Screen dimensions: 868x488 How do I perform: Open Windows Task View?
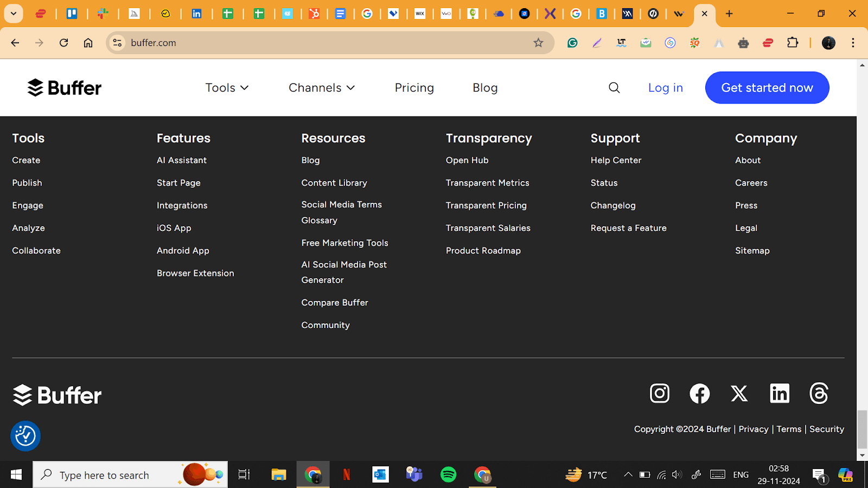[x=244, y=475]
